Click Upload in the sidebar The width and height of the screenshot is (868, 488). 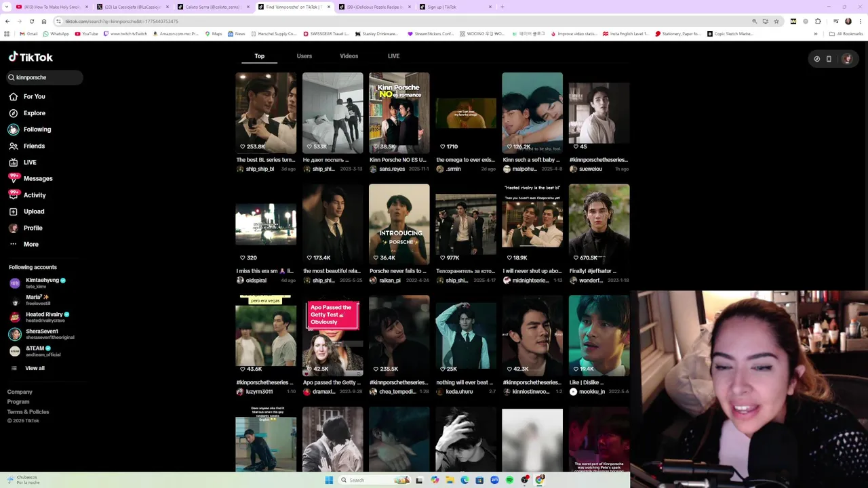(x=26, y=211)
